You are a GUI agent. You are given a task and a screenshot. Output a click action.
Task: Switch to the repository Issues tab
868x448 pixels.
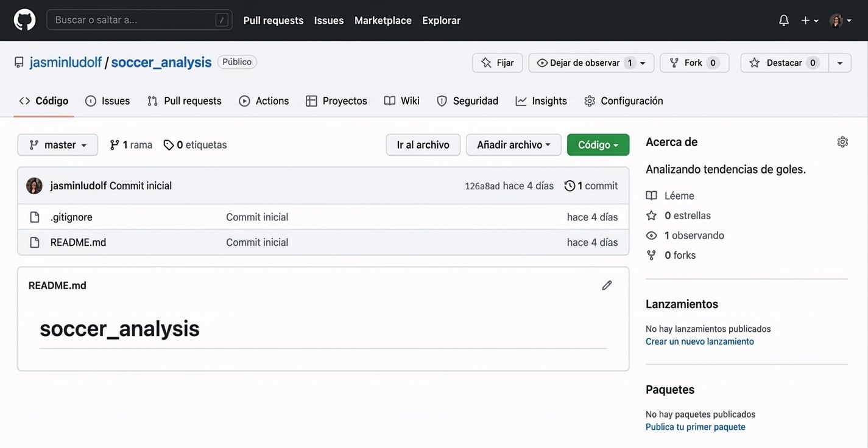point(108,101)
